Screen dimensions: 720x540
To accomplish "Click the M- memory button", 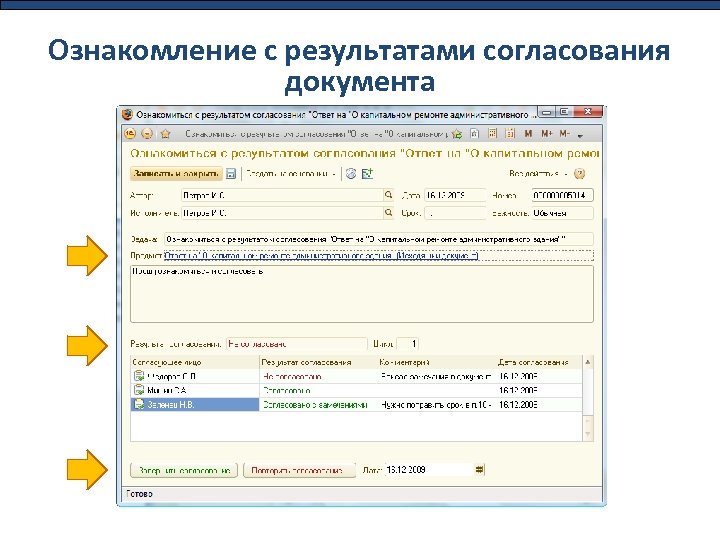I will pos(564,134).
